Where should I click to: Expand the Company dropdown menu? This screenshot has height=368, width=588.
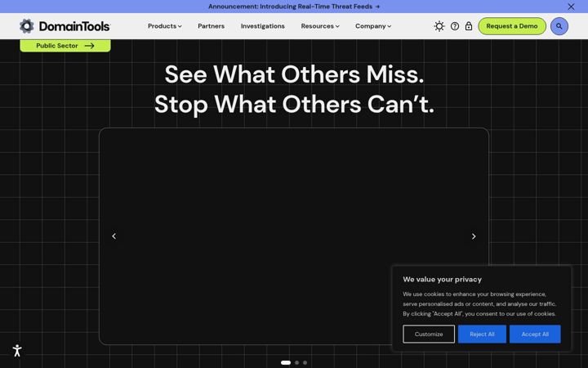pos(373,26)
